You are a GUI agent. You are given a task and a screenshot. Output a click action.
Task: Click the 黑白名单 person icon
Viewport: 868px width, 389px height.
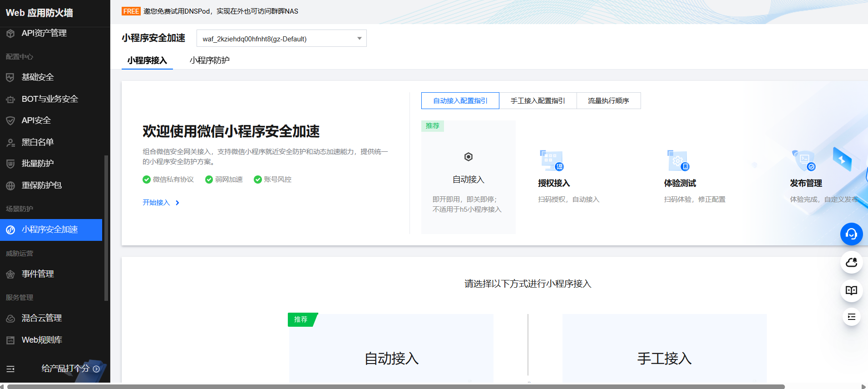point(10,142)
